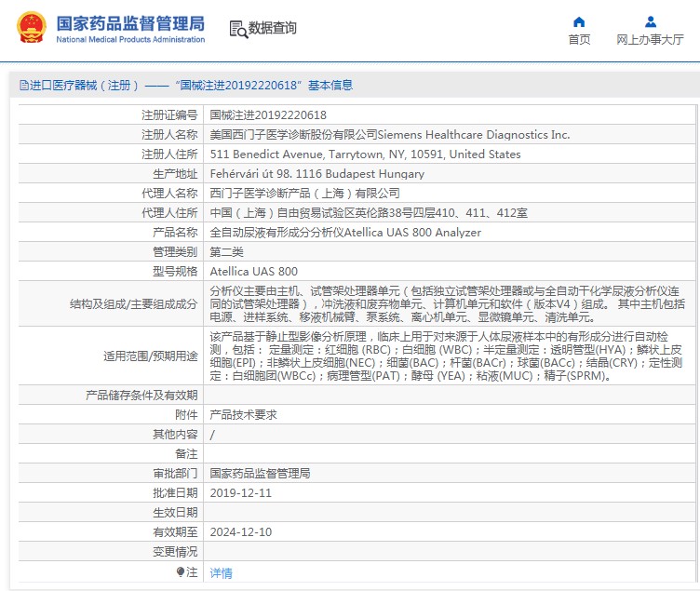Image resolution: width=700 pixels, height=591 pixels.
Task: Click the 注册人名称 label
Action: [x=169, y=134]
